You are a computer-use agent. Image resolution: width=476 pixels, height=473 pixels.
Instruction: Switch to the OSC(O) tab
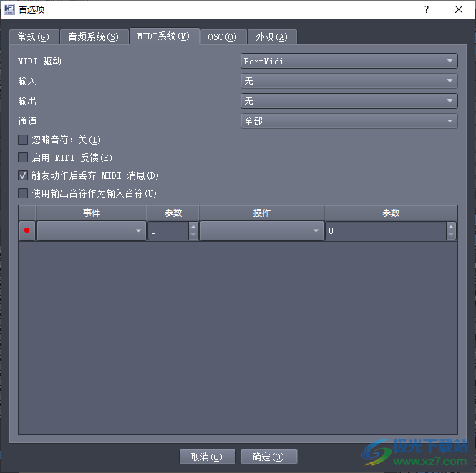pos(223,36)
